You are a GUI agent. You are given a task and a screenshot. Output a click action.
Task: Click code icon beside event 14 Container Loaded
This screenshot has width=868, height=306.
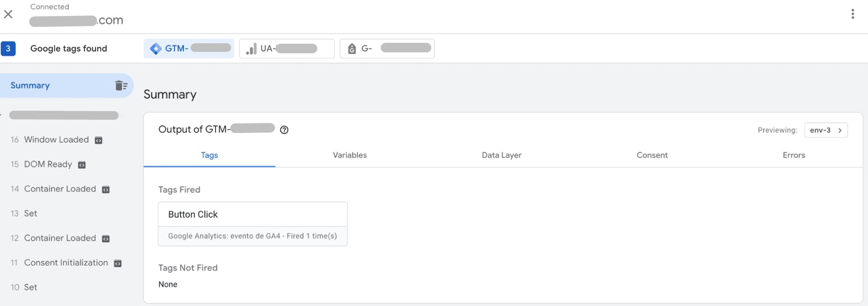[x=106, y=189]
